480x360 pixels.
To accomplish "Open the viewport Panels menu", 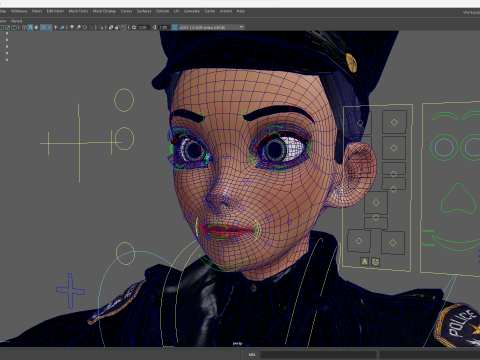I will coord(16,21).
